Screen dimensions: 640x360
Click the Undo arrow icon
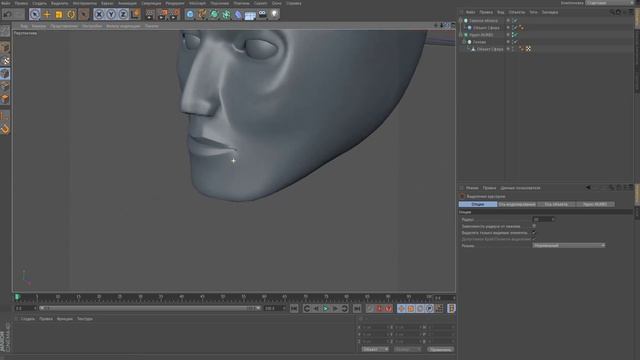pos(7,14)
